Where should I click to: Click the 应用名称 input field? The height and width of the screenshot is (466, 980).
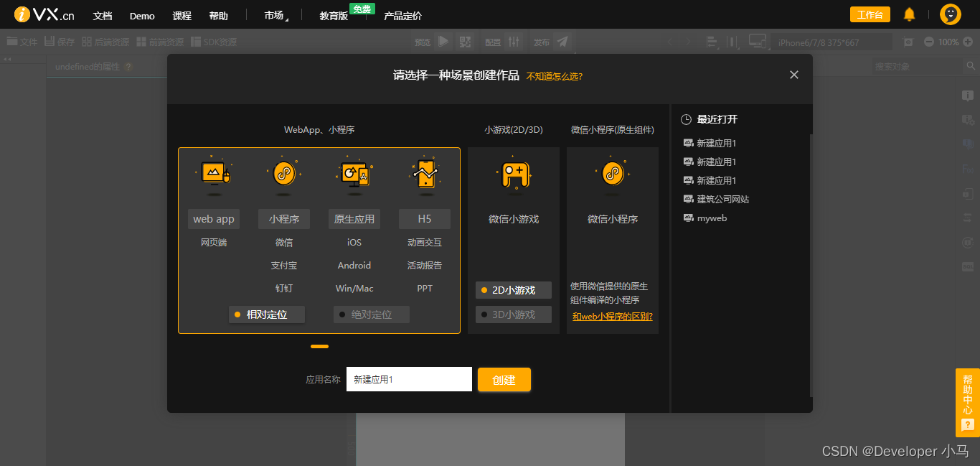coord(409,379)
